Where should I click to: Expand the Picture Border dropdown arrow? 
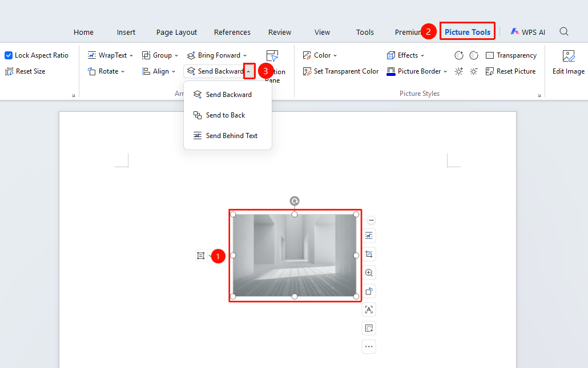pos(445,71)
